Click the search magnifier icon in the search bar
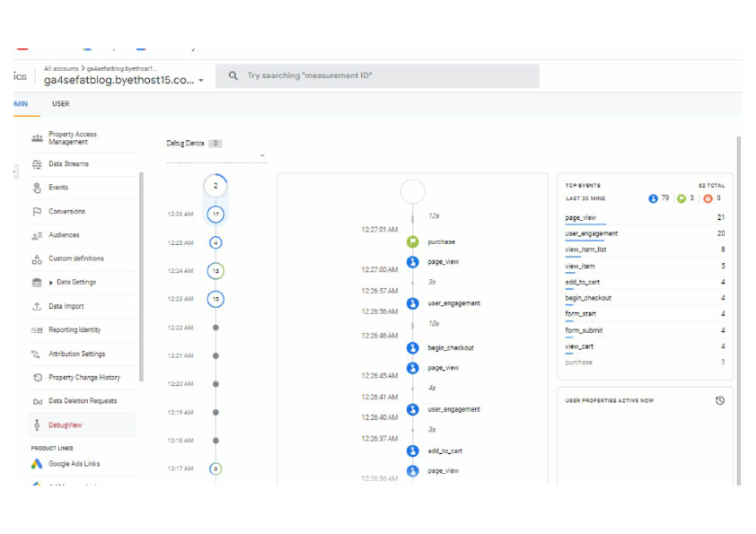 click(233, 75)
